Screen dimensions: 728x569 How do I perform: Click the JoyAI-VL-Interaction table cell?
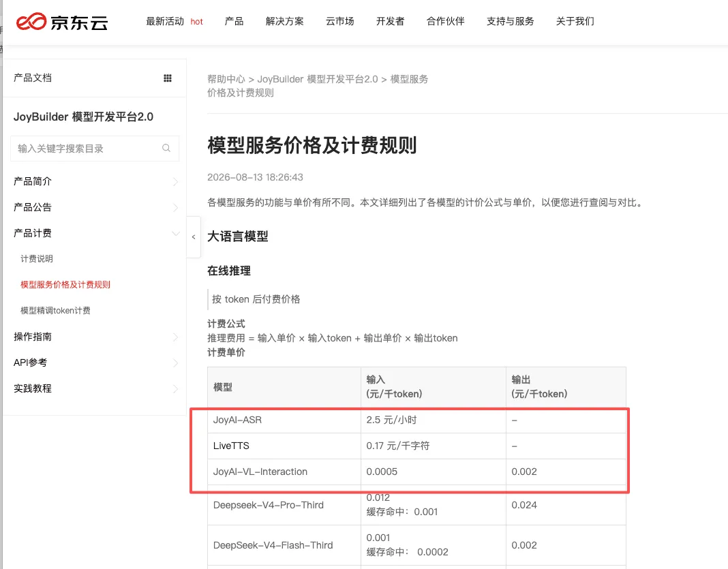pos(284,472)
